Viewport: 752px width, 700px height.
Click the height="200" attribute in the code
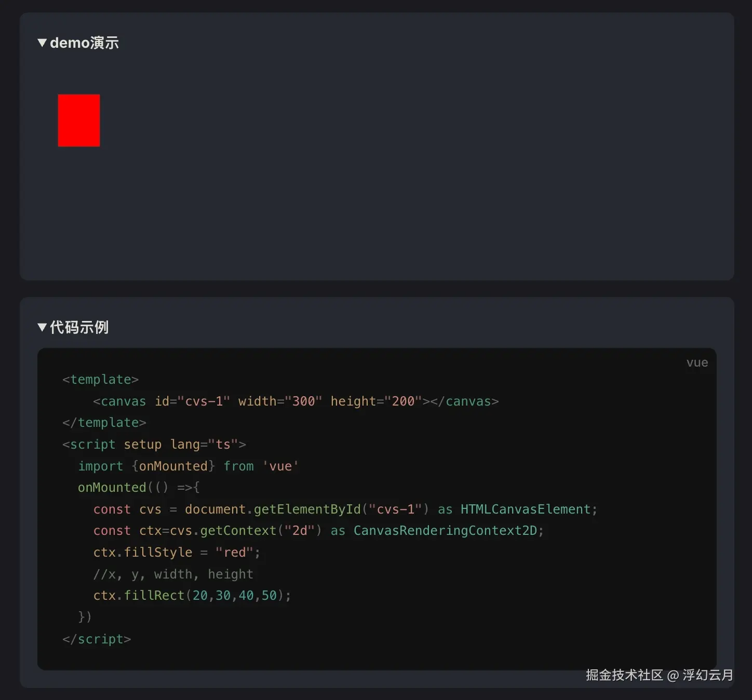click(x=376, y=401)
